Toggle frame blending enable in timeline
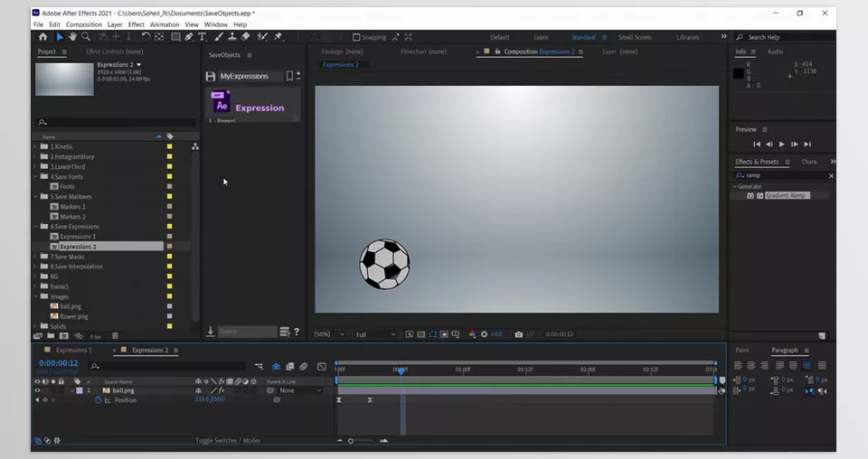Screen dimensions: 868x459 point(289,366)
